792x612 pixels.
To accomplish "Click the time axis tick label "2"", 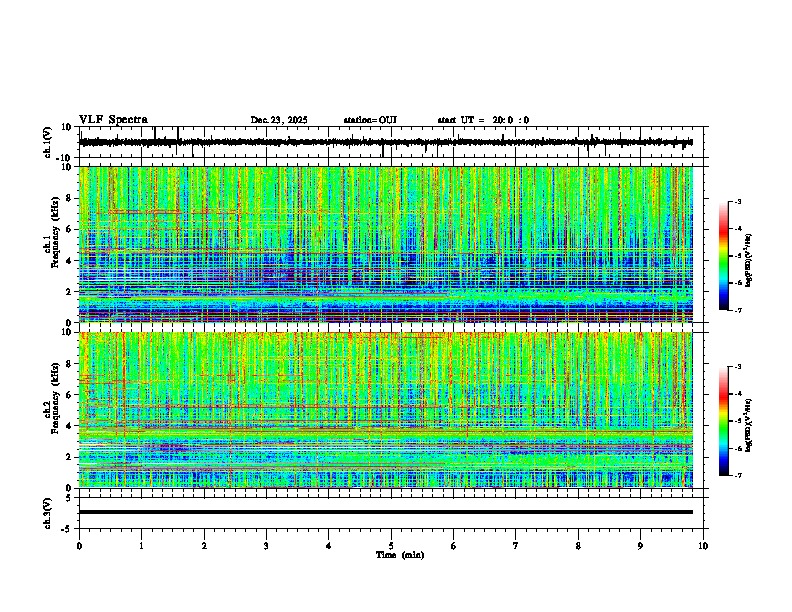I will pyautogui.click(x=204, y=546).
